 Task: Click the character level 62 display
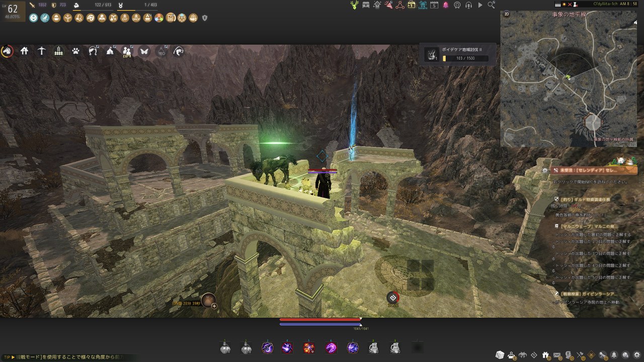(13, 9)
